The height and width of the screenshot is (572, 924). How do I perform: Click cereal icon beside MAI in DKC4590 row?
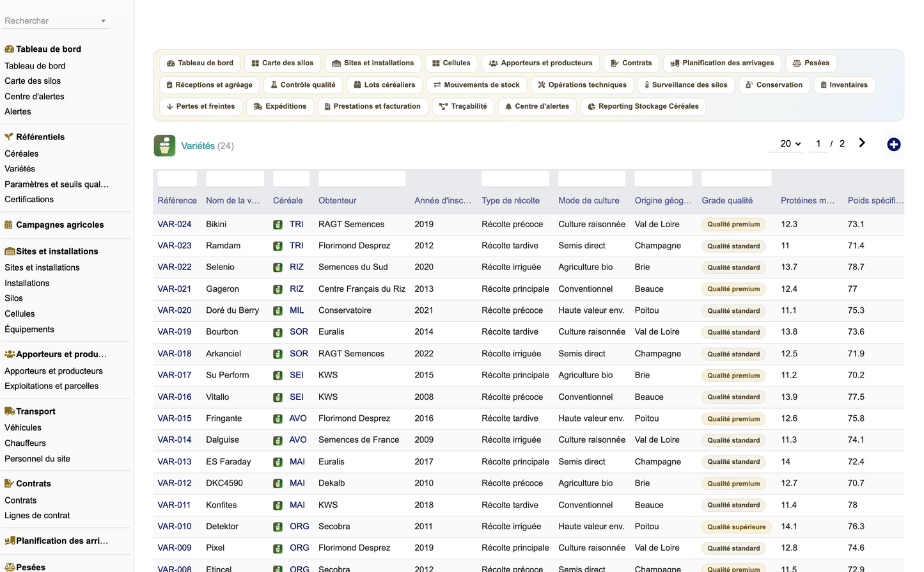click(x=278, y=484)
